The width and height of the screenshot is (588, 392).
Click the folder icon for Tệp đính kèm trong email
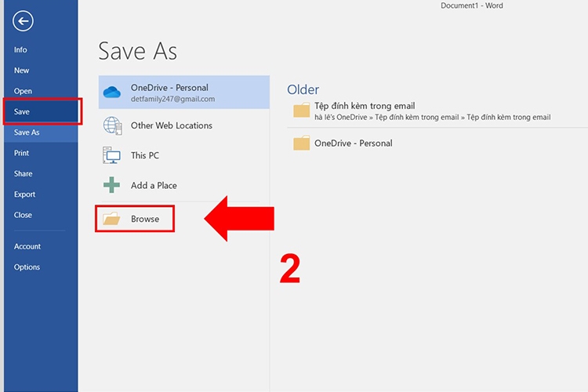[301, 111]
